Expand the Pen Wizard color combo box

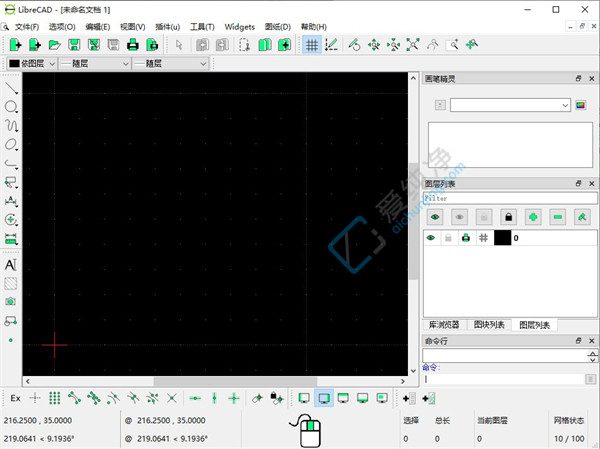pyautogui.click(x=510, y=105)
